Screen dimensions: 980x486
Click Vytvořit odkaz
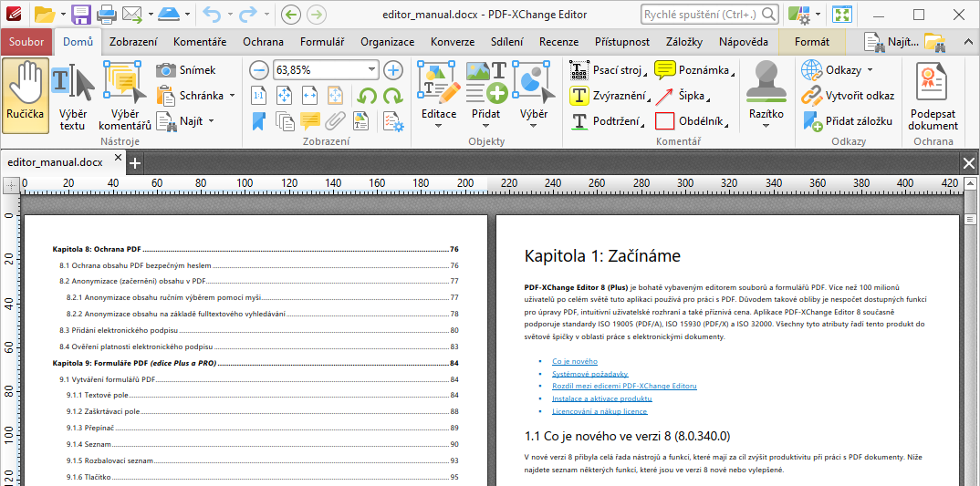point(848,96)
